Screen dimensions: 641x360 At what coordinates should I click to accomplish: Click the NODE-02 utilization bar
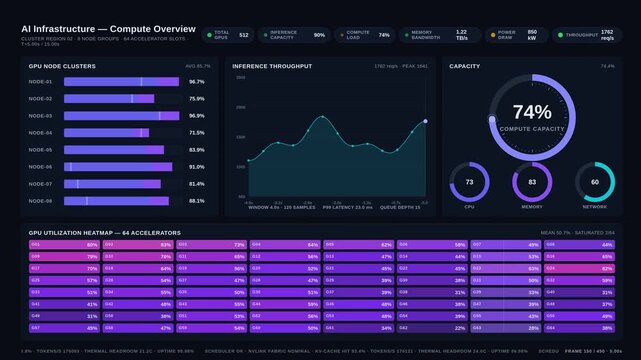pos(109,99)
